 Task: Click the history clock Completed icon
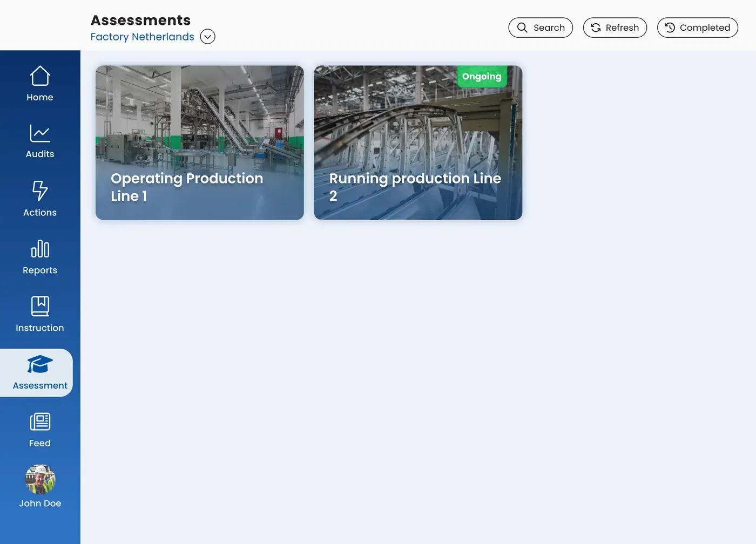click(670, 28)
